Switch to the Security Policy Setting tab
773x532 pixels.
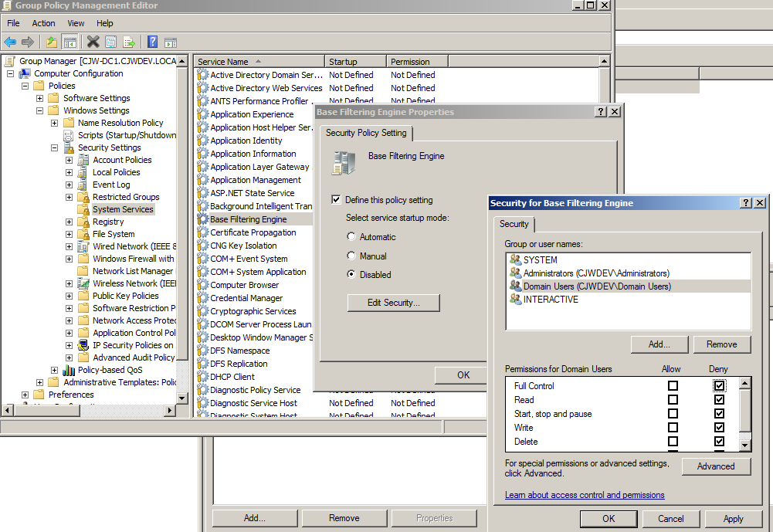367,133
